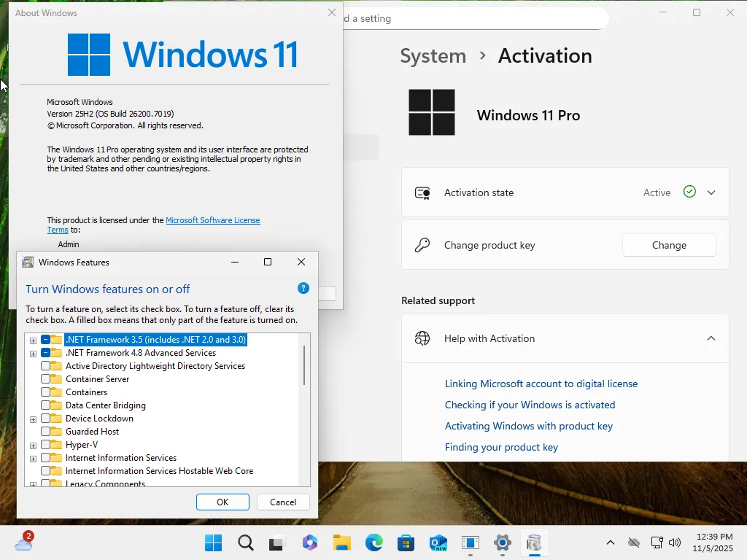
Task: Click the Help with Activation globe icon
Action: pyautogui.click(x=422, y=338)
